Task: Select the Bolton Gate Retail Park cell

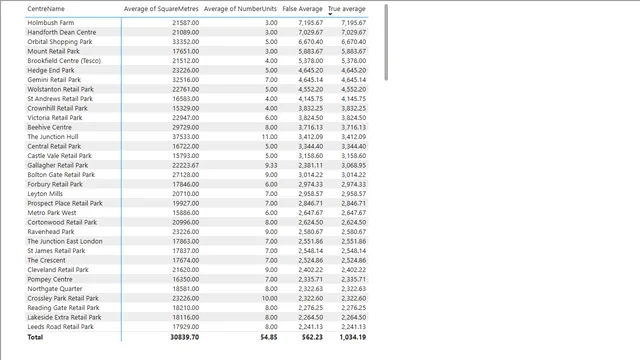Action: [61, 175]
